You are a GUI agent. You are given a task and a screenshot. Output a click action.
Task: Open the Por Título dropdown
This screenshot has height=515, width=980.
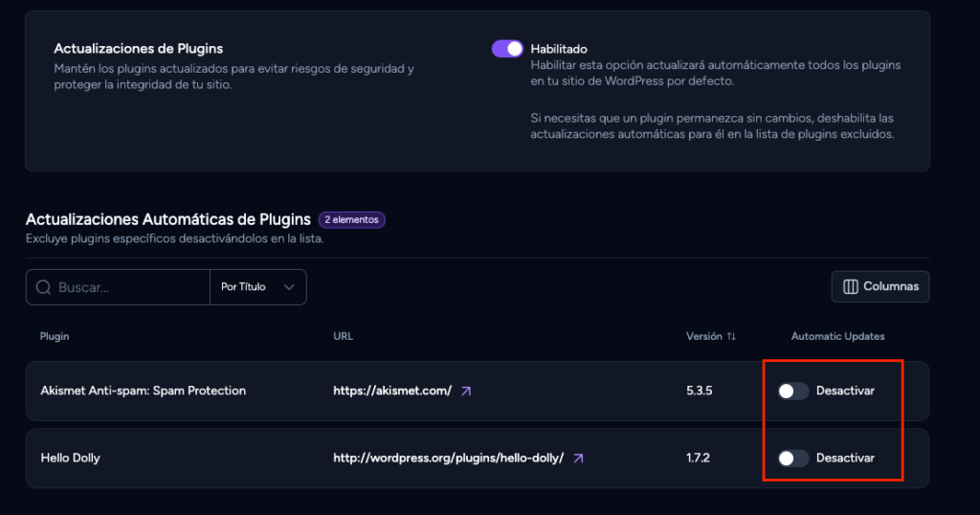pyautogui.click(x=258, y=287)
